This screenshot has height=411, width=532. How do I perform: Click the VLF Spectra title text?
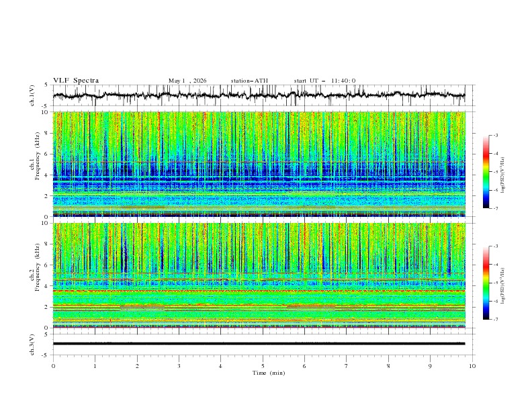point(76,81)
